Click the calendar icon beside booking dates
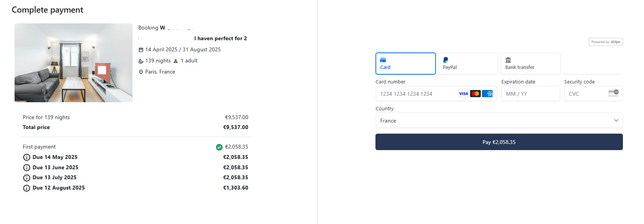This screenshot has height=224, width=644. [141, 50]
